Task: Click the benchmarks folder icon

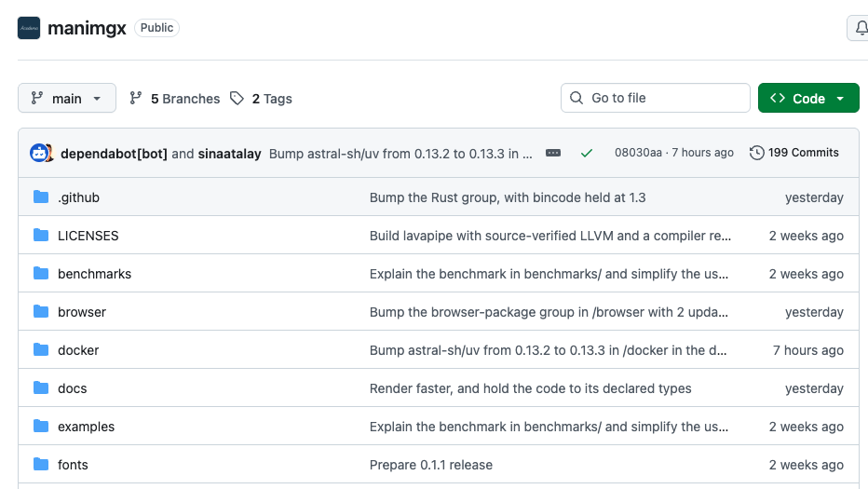Action: [40, 274]
